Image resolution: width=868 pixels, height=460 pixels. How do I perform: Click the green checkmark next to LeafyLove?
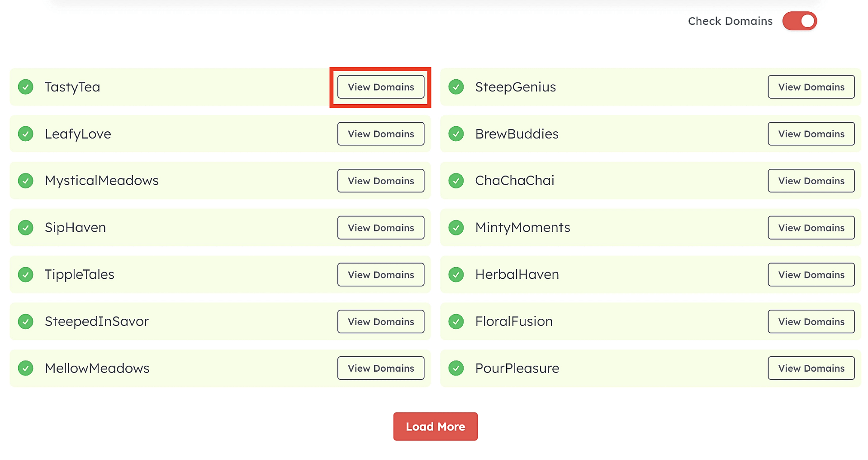click(26, 134)
